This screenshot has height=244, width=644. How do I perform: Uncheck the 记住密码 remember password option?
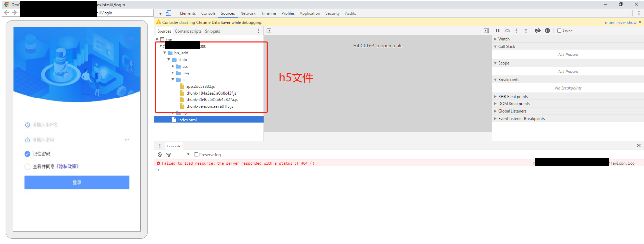pyautogui.click(x=27, y=154)
